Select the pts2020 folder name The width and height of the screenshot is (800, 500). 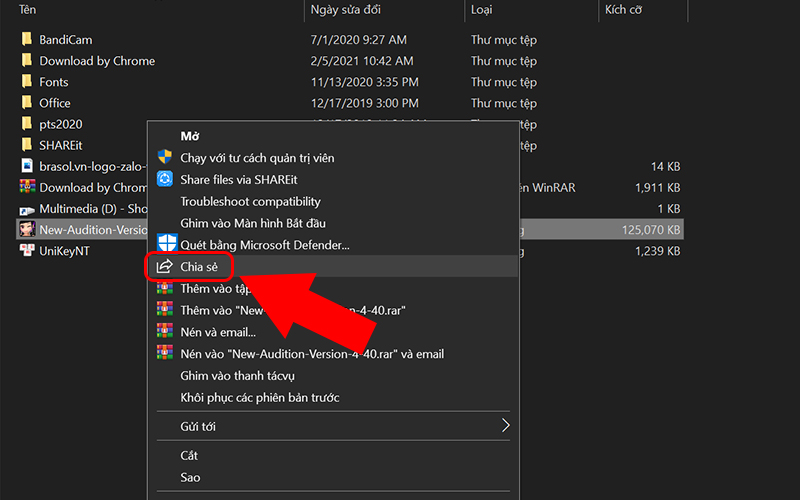click(x=61, y=124)
